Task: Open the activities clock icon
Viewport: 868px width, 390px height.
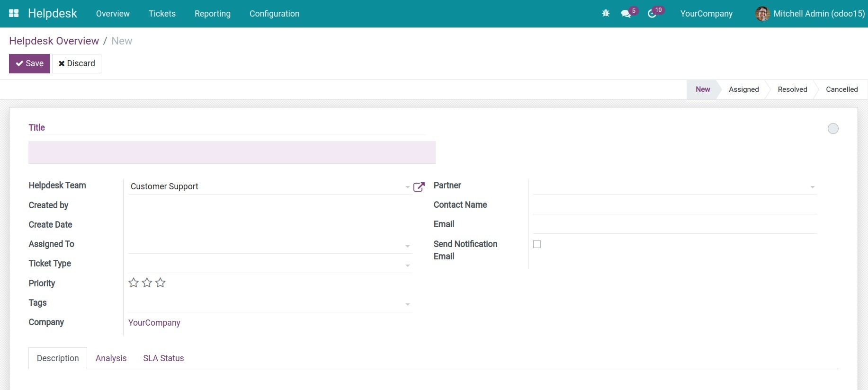Action: click(x=652, y=14)
